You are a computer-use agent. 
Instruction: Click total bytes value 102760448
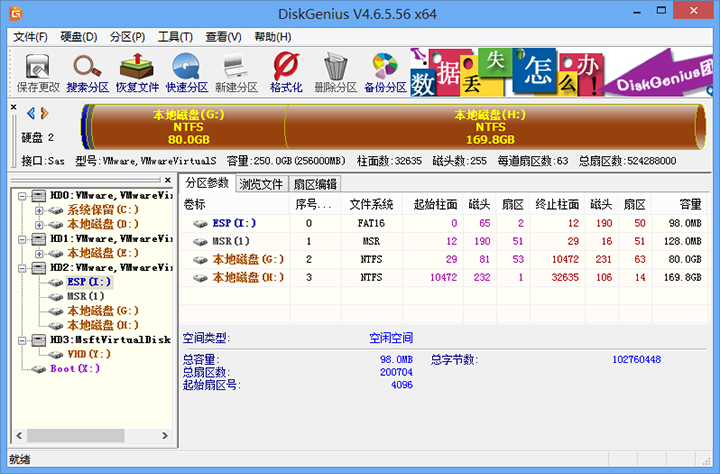point(636,360)
